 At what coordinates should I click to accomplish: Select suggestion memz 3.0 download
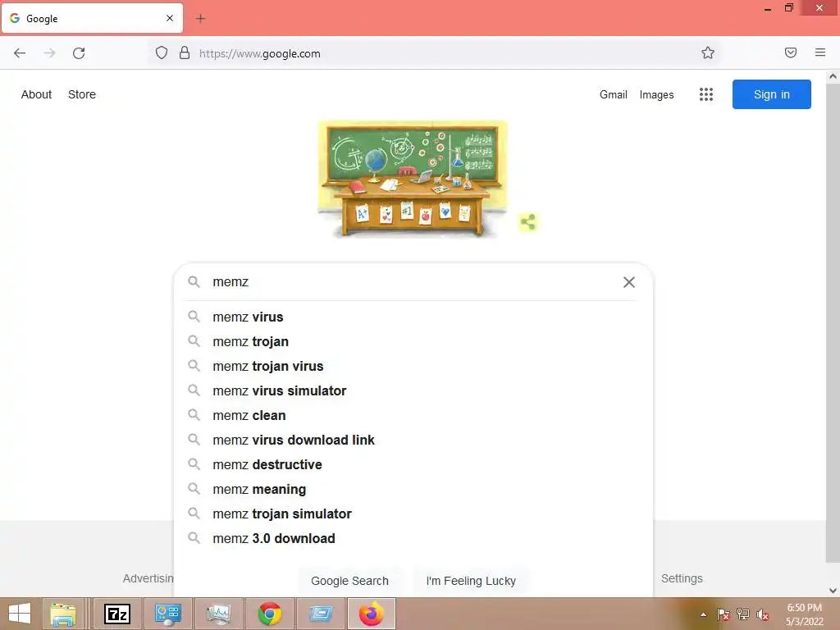[x=413, y=538]
